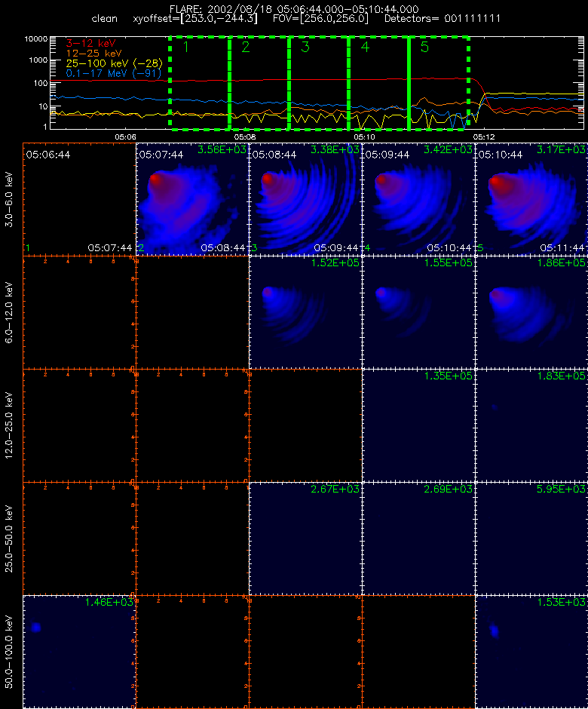Click the '3.0-6.0 keV' row label

click(x=9, y=199)
